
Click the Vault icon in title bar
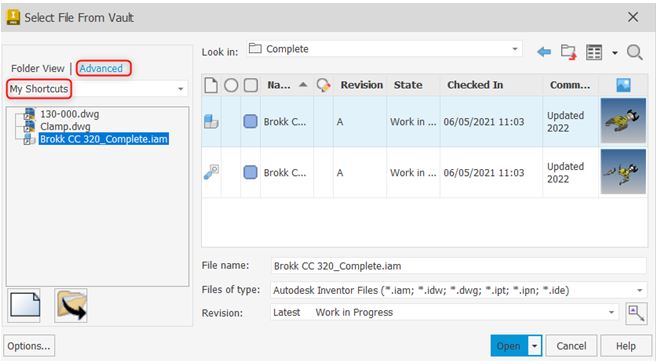pyautogui.click(x=13, y=17)
